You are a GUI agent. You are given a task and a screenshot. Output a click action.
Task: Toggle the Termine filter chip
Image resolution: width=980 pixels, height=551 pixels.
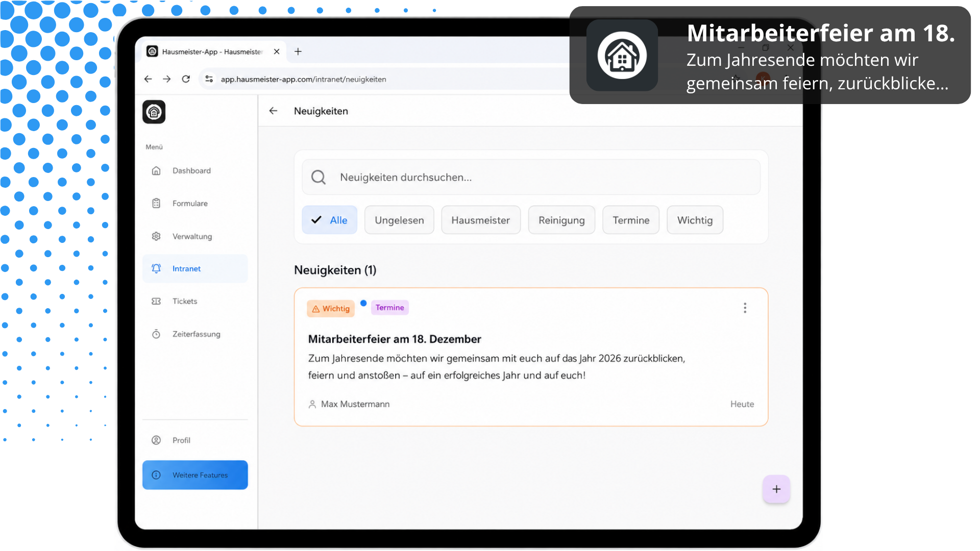pos(631,220)
